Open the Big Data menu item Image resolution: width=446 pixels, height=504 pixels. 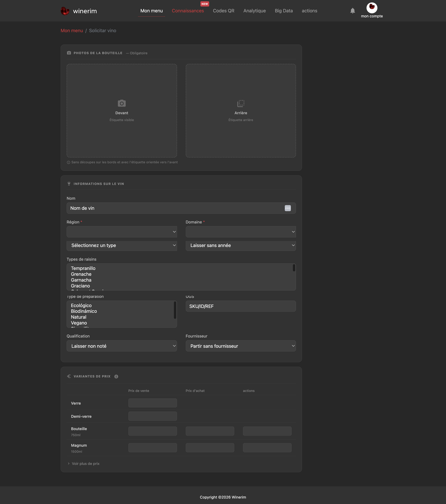tap(284, 11)
